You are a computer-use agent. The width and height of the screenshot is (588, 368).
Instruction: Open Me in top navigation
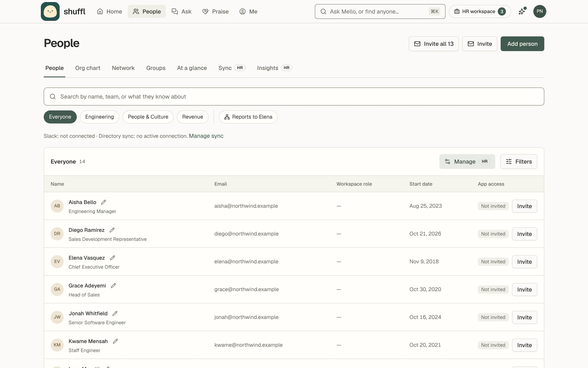[248, 11]
